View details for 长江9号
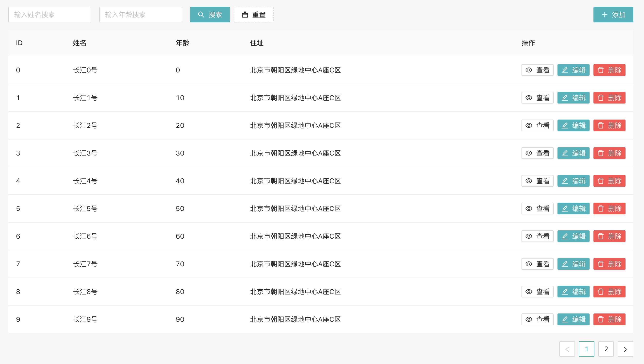The height and width of the screenshot is (364, 644). pos(537,319)
